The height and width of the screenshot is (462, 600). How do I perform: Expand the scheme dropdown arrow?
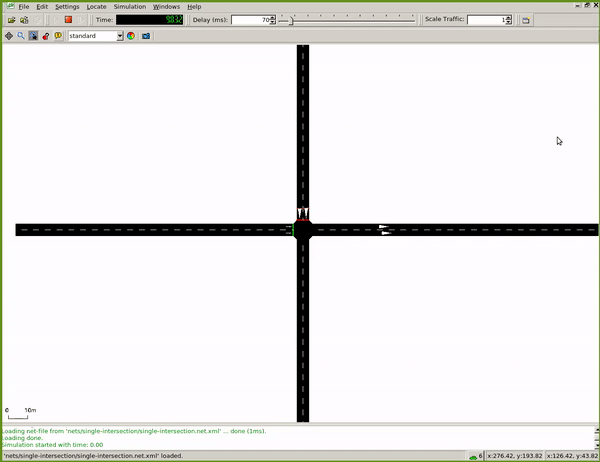click(x=120, y=36)
